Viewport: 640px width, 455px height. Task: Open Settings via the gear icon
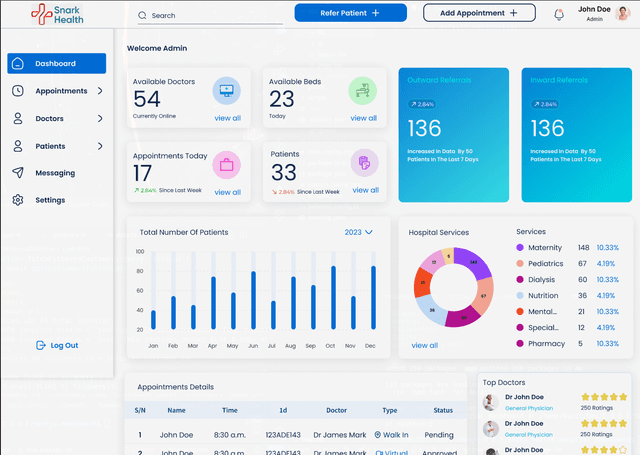point(18,200)
